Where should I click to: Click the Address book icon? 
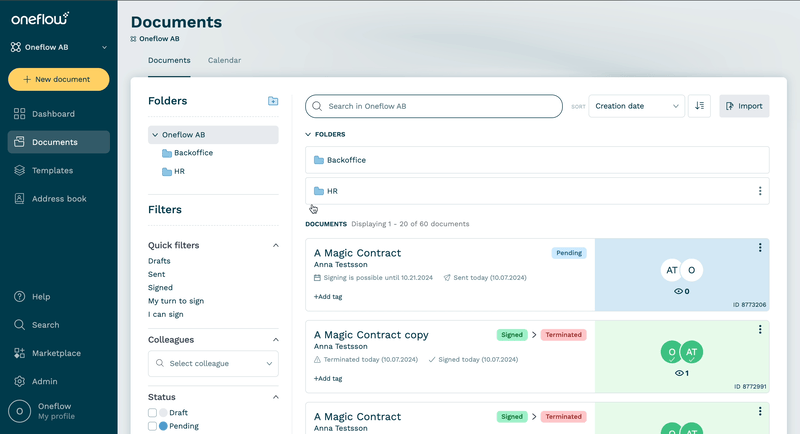pos(19,198)
